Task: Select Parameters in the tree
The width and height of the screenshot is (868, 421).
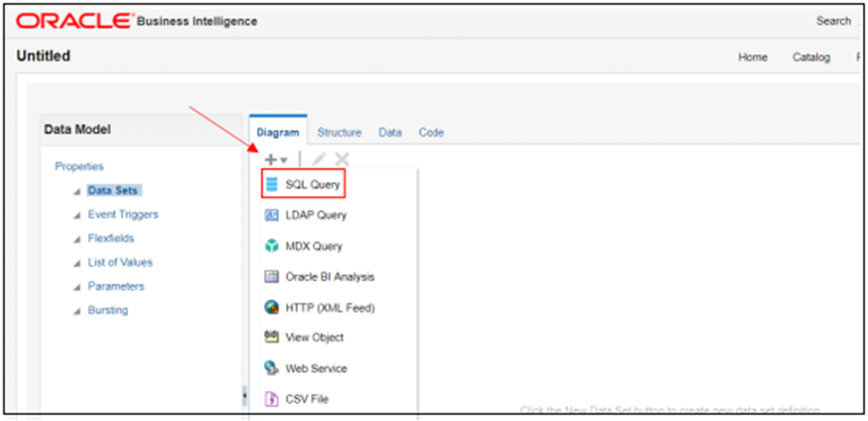Action: [x=116, y=286]
